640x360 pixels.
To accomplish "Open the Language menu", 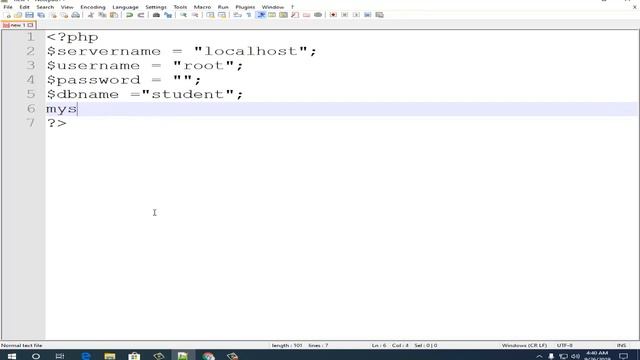I will coord(125,7).
